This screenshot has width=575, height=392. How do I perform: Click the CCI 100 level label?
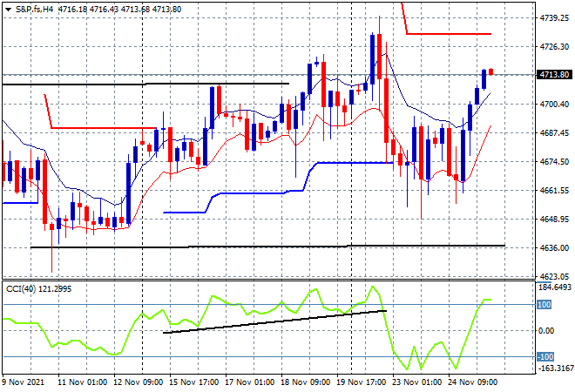545,305
